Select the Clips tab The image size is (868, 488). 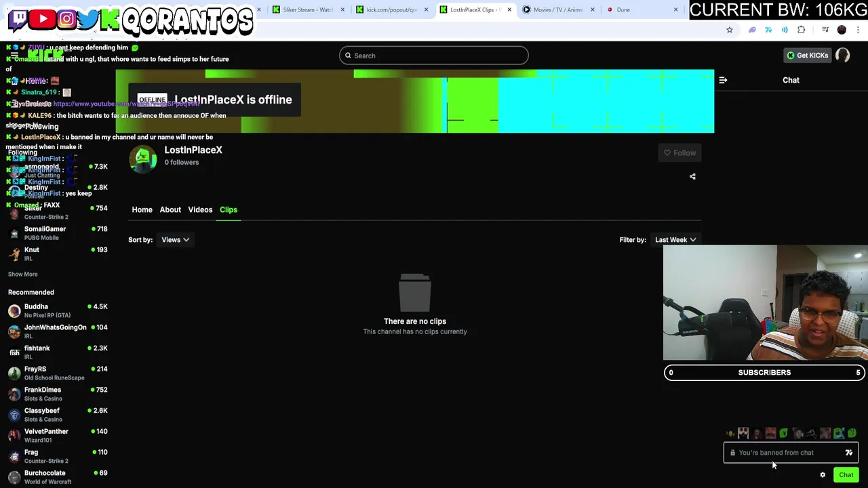pyautogui.click(x=229, y=209)
